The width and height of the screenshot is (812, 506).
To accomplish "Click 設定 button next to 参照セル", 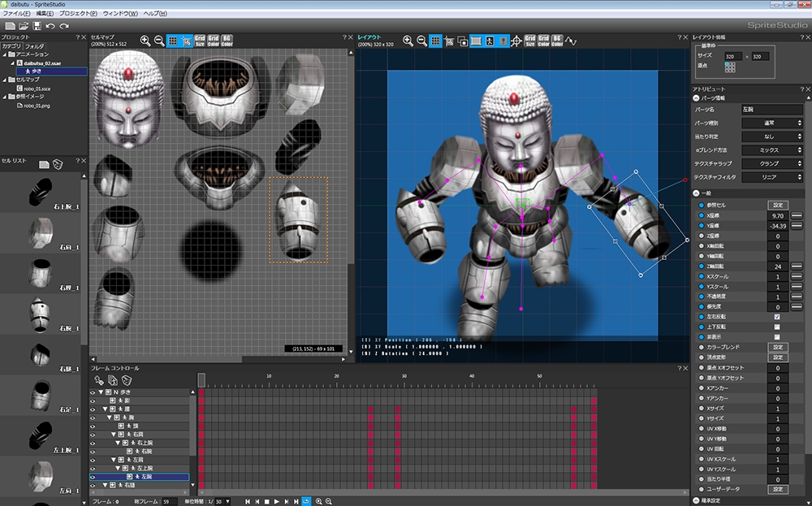I will pyautogui.click(x=778, y=205).
